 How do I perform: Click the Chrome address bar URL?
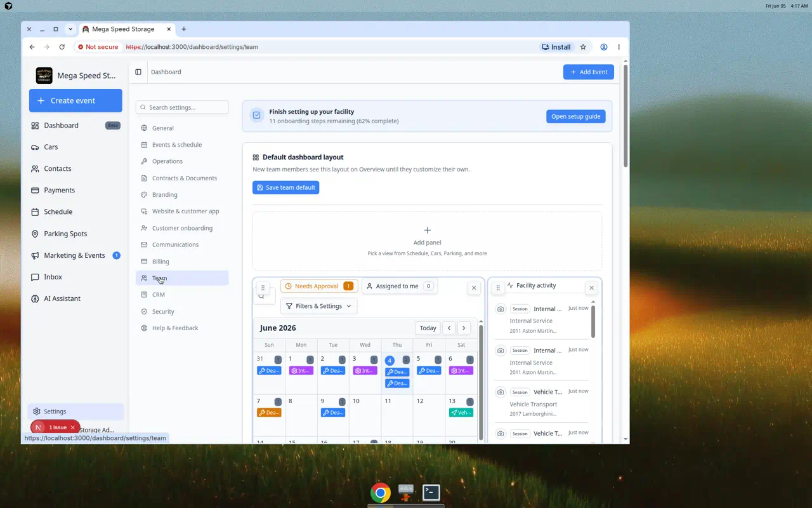(x=192, y=47)
